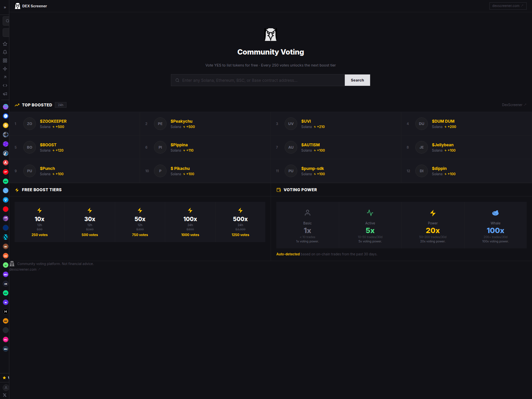Viewport: 532px width, 399px height.
Task: Open the $pump-sdk token card
Action: pyautogui.click(x=336, y=171)
